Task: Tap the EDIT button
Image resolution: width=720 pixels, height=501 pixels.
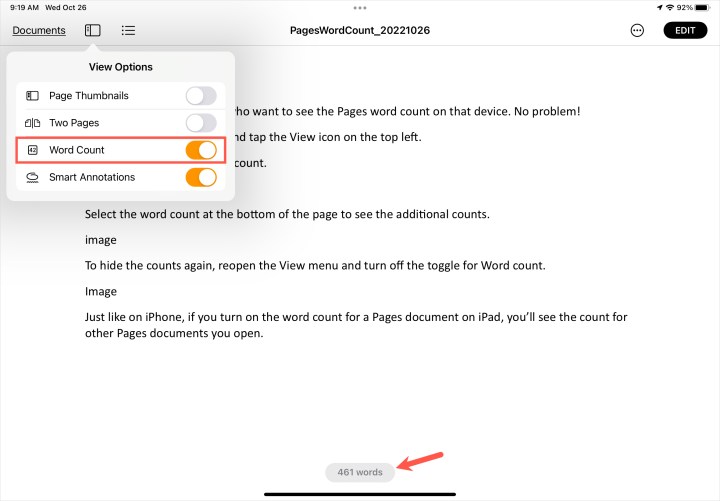Action: coord(685,30)
